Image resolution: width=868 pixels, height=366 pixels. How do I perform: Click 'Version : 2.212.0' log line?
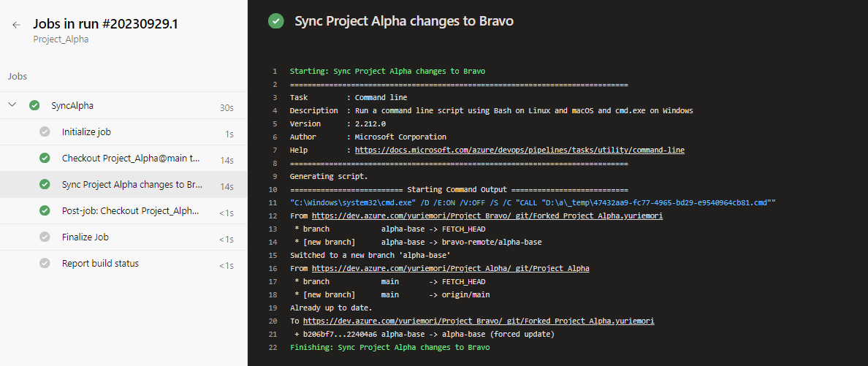pyautogui.click(x=338, y=124)
